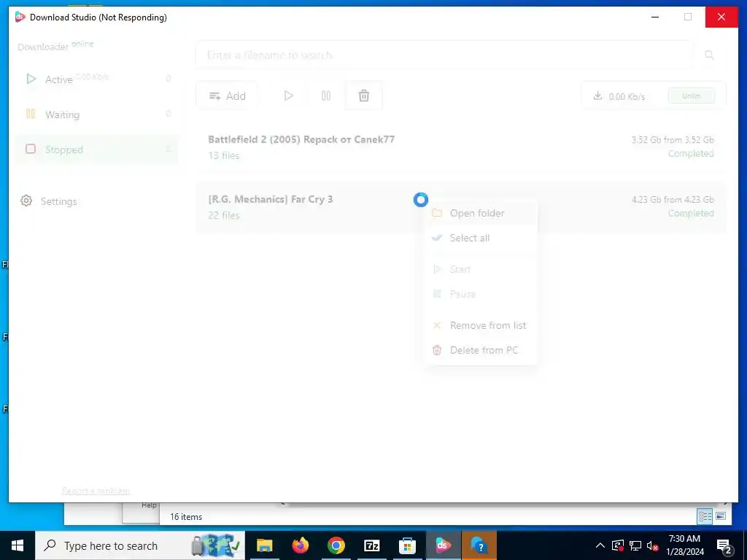Open 7-Zip from the taskbar
This screenshot has width=747, height=560.
click(x=371, y=545)
